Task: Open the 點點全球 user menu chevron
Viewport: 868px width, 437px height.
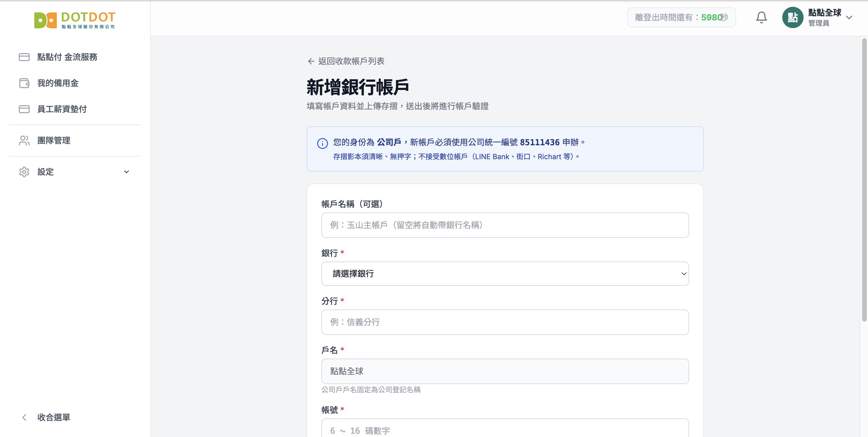Action: coord(849,17)
